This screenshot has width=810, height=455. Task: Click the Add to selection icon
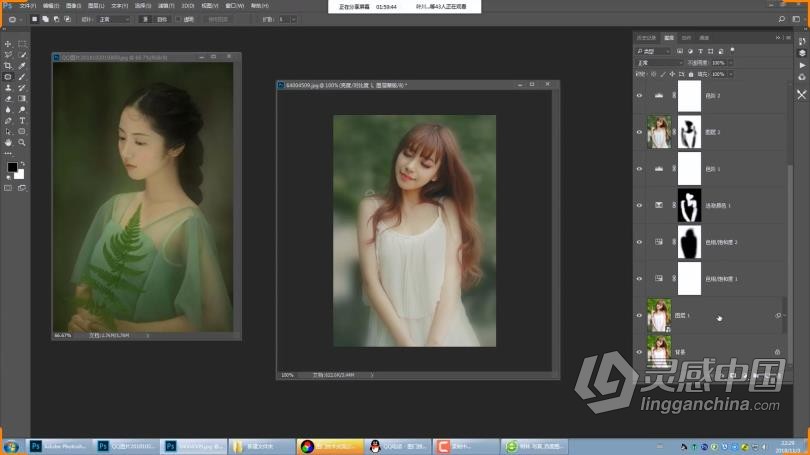coord(45,19)
